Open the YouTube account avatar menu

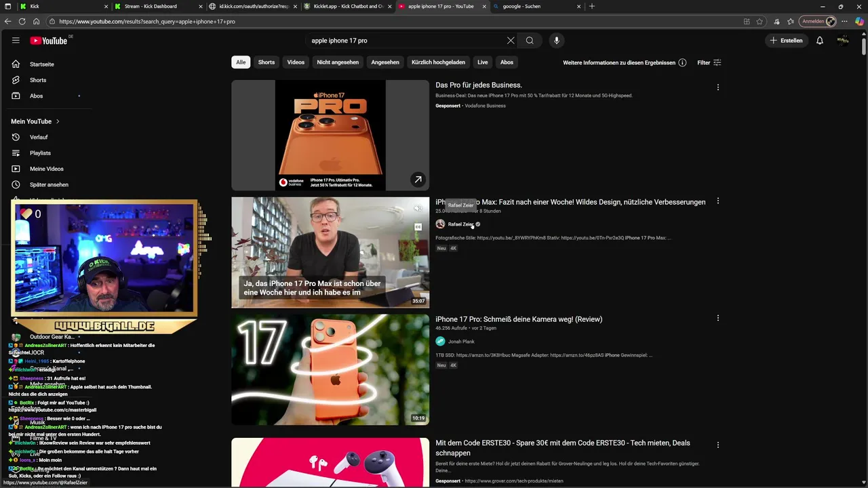click(x=843, y=41)
